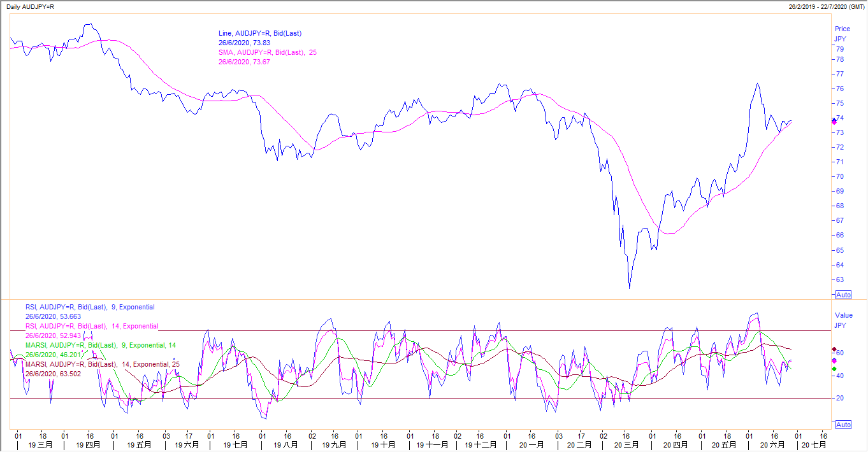Screen dimensions: 868x452
Task: Click the '19 十一月' month label on the time axis
Action: (x=433, y=445)
